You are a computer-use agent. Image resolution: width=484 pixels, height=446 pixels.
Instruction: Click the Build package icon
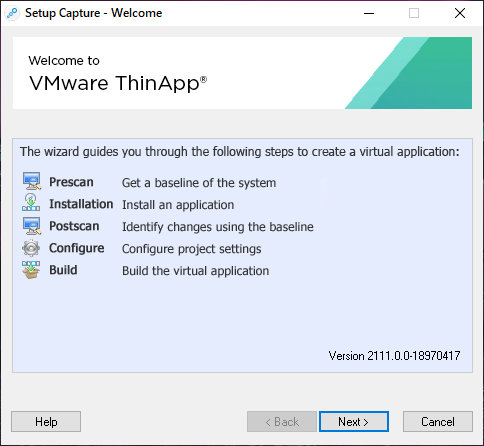[x=31, y=270]
